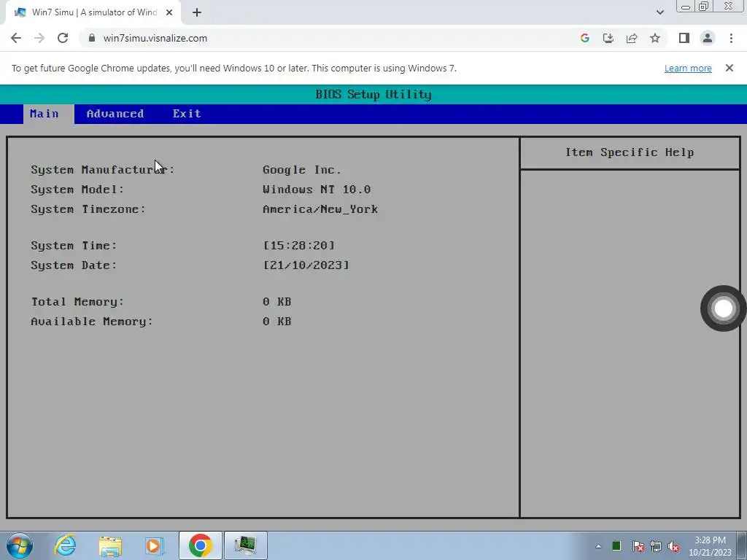This screenshot has width=747, height=560.
Task: Dismiss the Chrome updates notification bar
Action: click(x=729, y=68)
